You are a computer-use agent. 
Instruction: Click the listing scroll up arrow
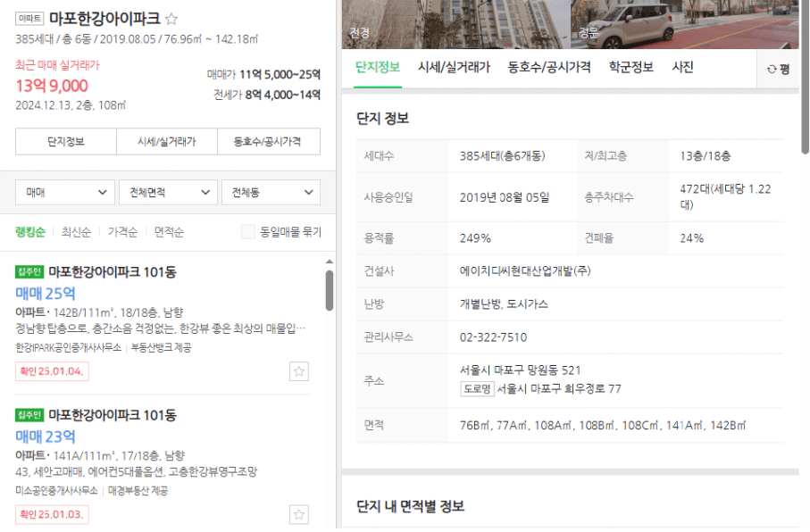(x=330, y=262)
